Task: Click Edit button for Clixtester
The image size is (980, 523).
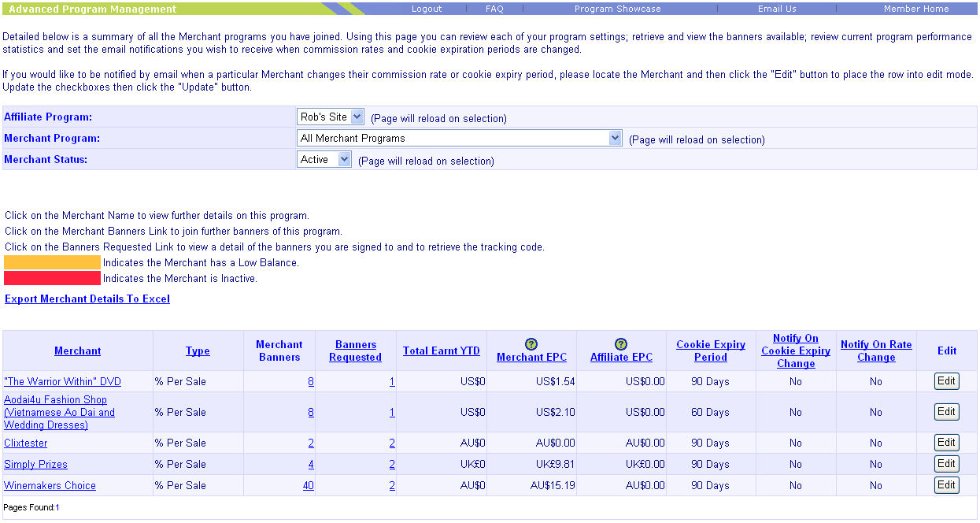Action: tap(946, 443)
